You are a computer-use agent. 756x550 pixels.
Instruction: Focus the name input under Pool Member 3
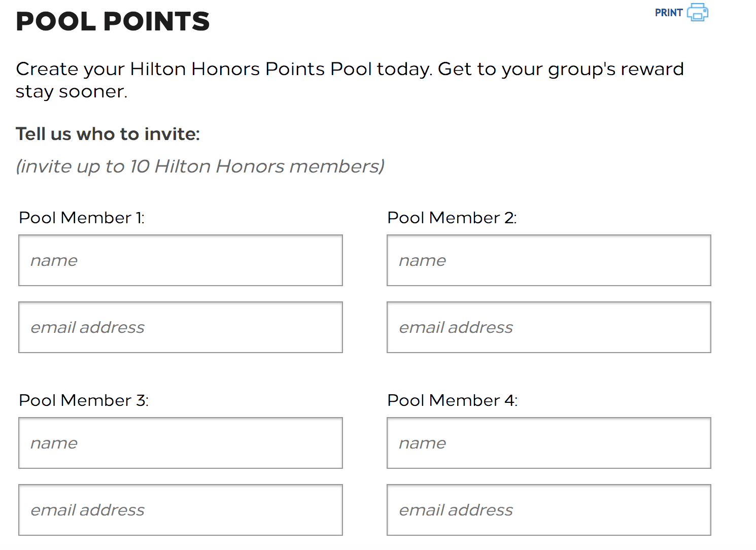pyautogui.click(x=180, y=443)
